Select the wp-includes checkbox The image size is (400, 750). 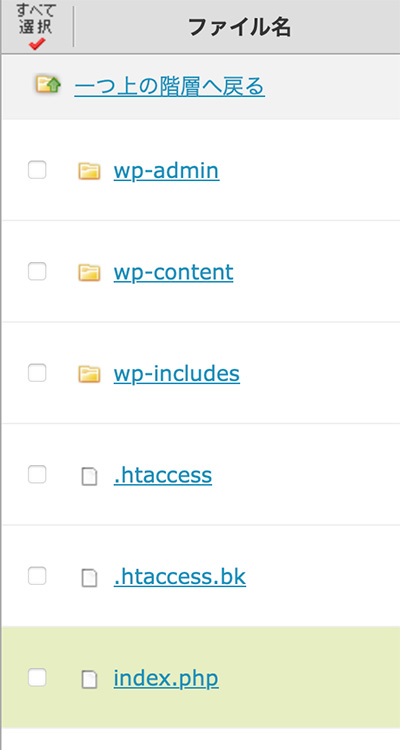coord(37,373)
